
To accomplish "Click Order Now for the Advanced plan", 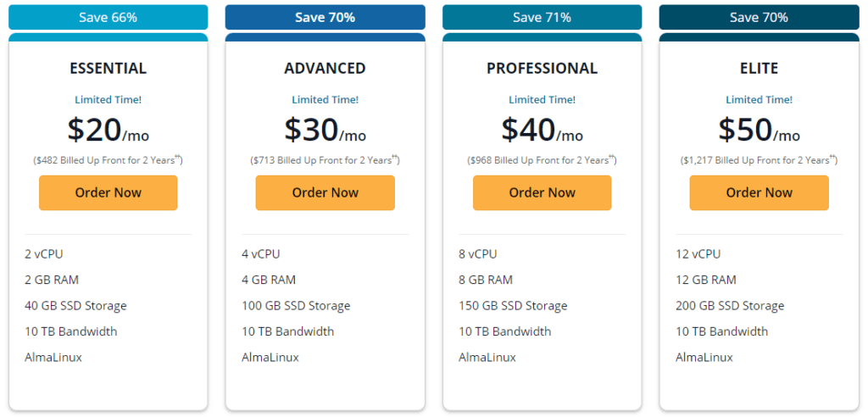I will click(325, 192).
